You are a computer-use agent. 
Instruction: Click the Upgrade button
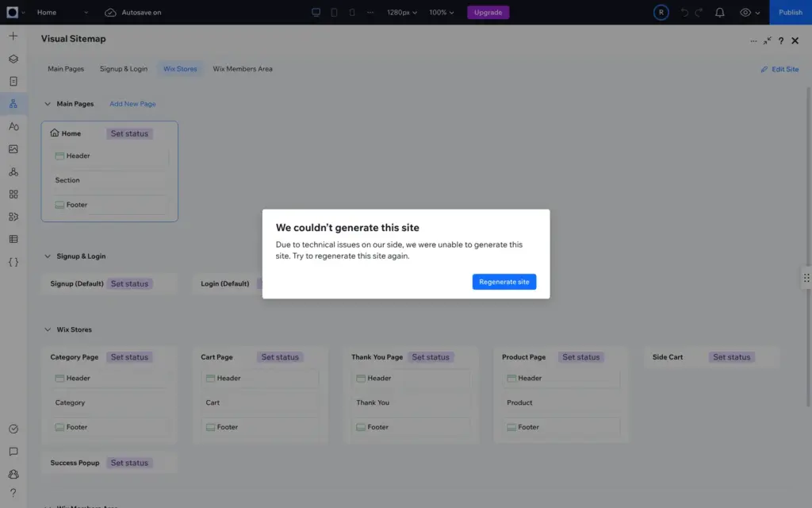[x=488, y=13]
